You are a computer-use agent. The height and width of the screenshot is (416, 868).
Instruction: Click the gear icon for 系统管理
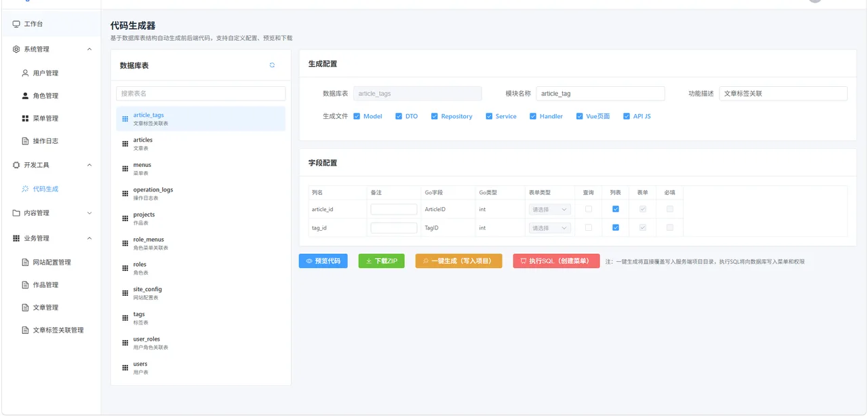tap(16, 49)
